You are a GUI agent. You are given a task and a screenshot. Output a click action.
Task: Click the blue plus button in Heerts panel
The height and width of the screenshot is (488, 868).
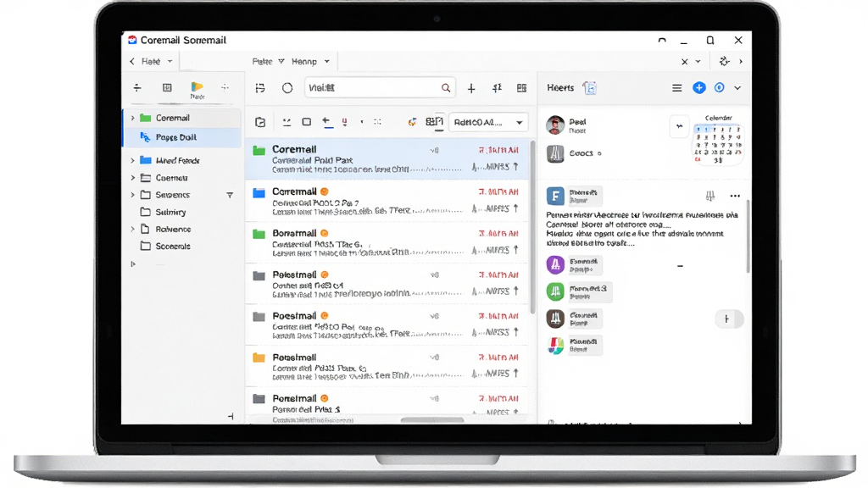click(x=699, y=88)
